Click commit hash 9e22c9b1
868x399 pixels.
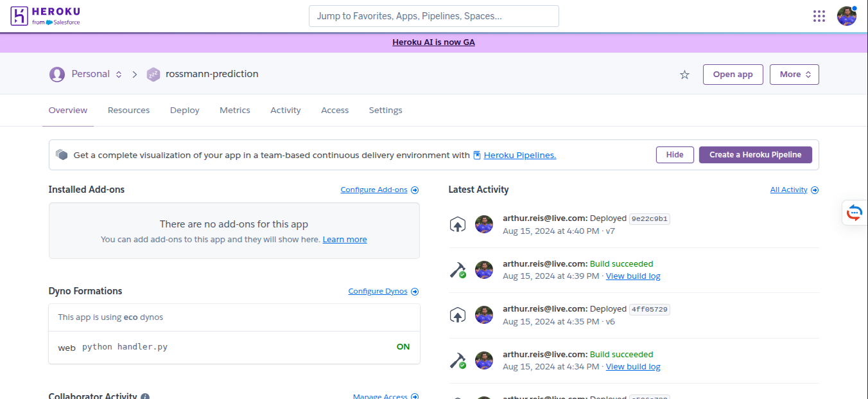click(650, 219)
